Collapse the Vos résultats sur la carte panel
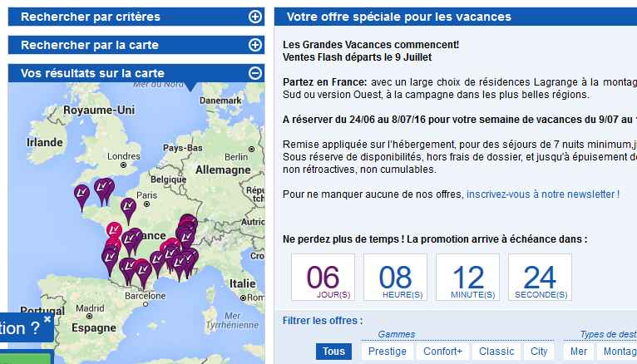The width and height of the screenshot is (637, 364). (255, 73)
